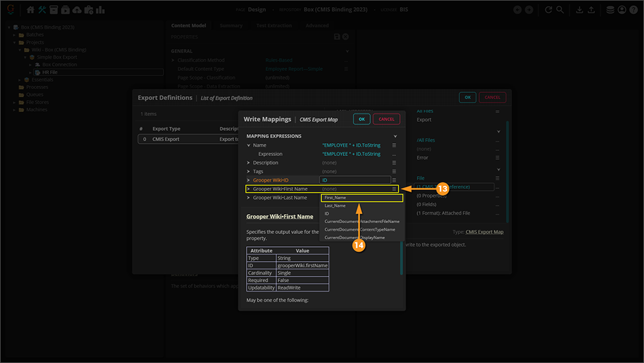Expand the Description mapping row

click(x=249, y=163)
